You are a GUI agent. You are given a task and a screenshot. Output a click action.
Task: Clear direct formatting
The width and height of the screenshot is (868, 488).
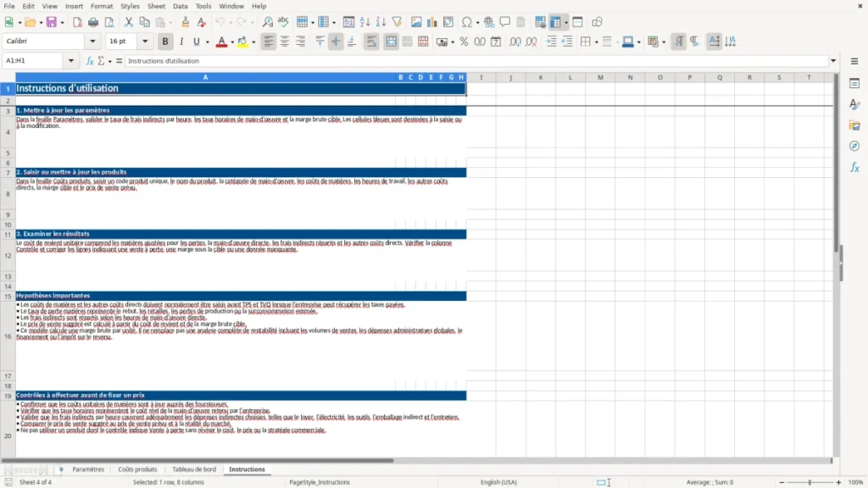click(x=202, y=22)
